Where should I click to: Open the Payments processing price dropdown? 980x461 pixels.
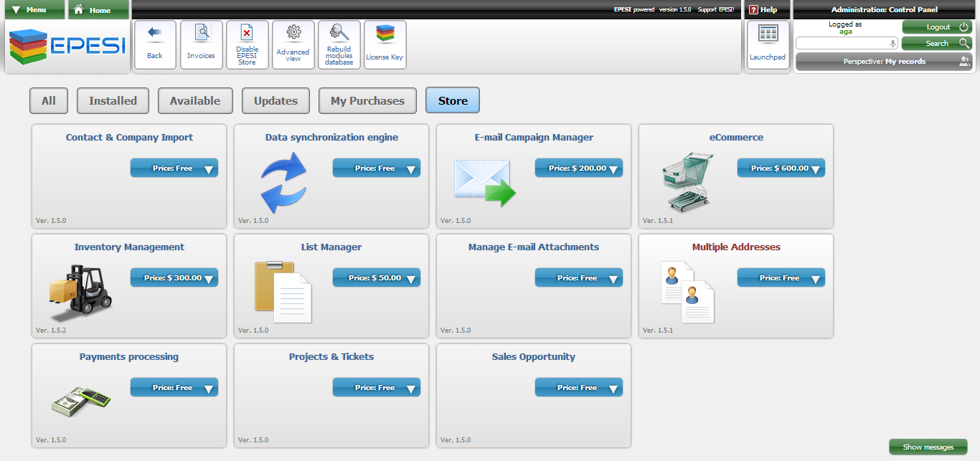click(x=174, y=388)
